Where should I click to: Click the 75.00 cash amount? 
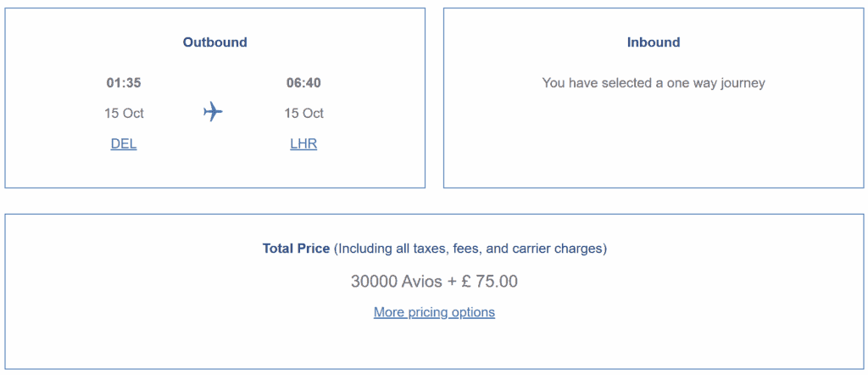tap(497, 282)
